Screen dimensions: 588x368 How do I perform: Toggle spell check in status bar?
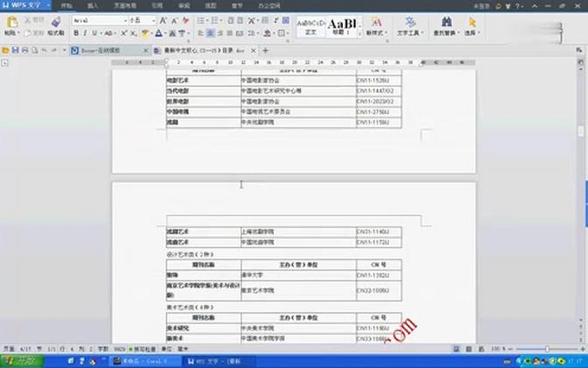coord(142,350)
